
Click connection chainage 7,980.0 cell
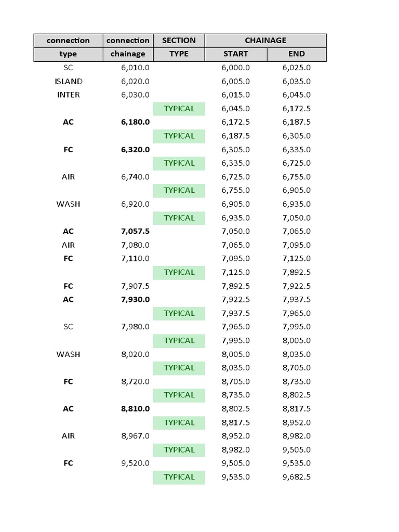(x=135, y=327)
